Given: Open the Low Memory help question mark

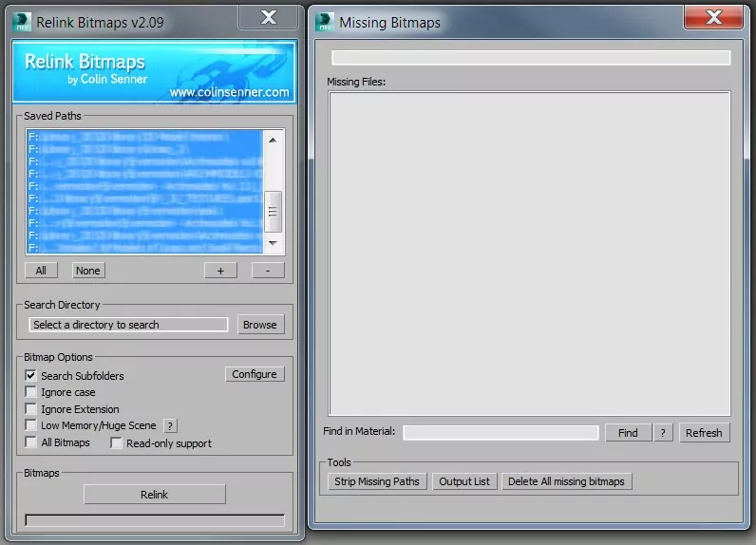Looking at the screenshot, I should pyautogui.click(x=171, y=426).
